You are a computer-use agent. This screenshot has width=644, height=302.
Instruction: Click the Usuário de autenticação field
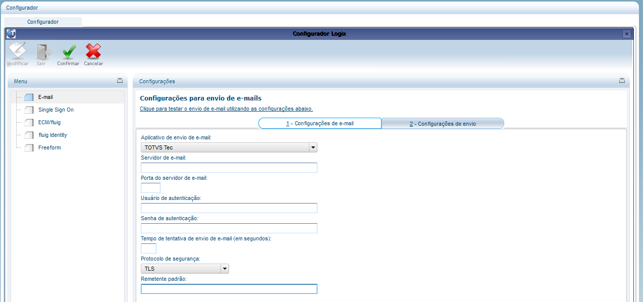(x=229, y=208)
